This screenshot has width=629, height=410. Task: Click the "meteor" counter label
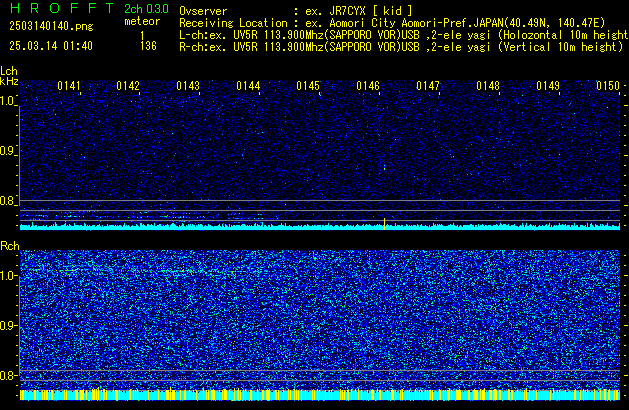(x=142, y=21)
